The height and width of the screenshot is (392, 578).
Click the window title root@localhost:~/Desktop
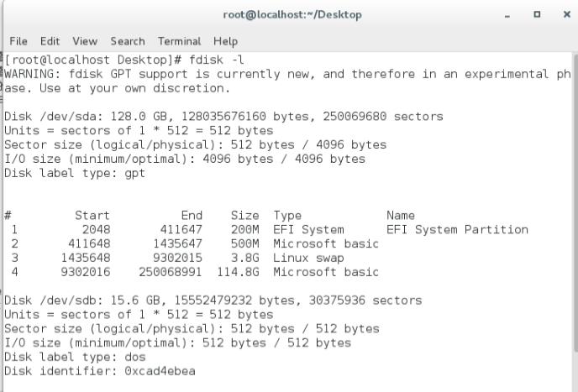point(292,15)
